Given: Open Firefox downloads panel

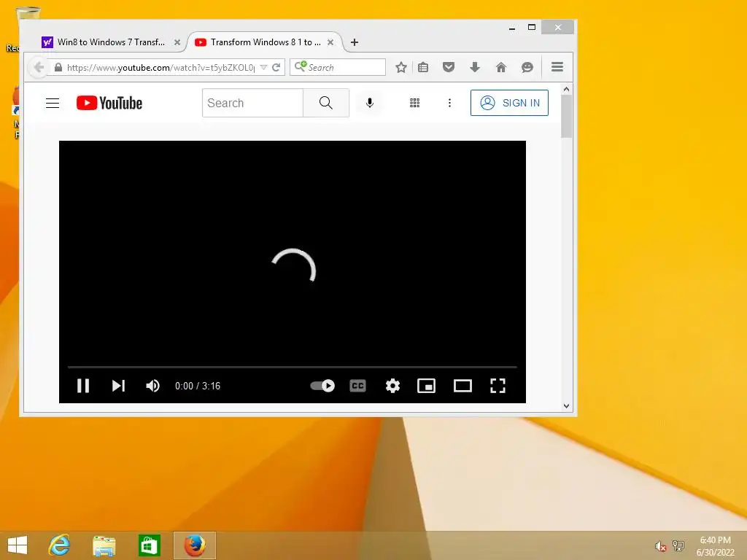Looking at the screenshot, I should click(x=474, y=67).
